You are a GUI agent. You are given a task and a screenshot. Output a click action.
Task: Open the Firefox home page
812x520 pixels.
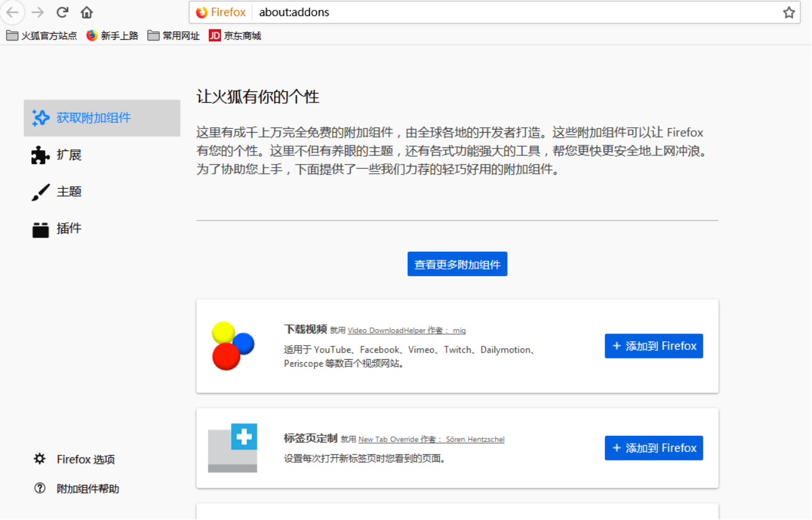tap(87, 12)
